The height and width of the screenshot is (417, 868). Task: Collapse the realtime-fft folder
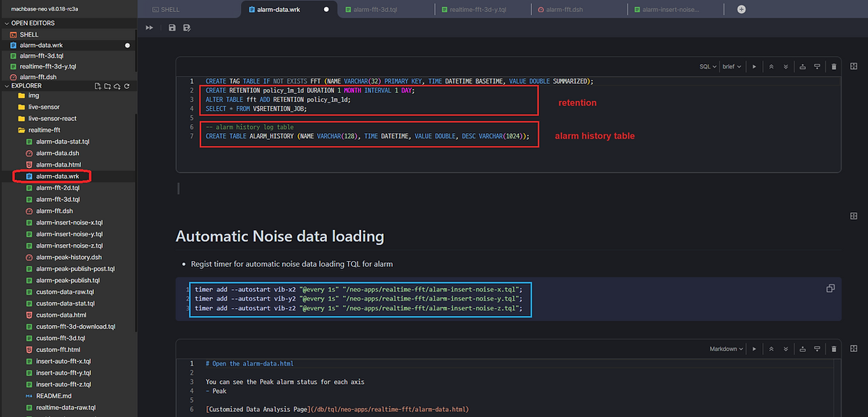43,130
